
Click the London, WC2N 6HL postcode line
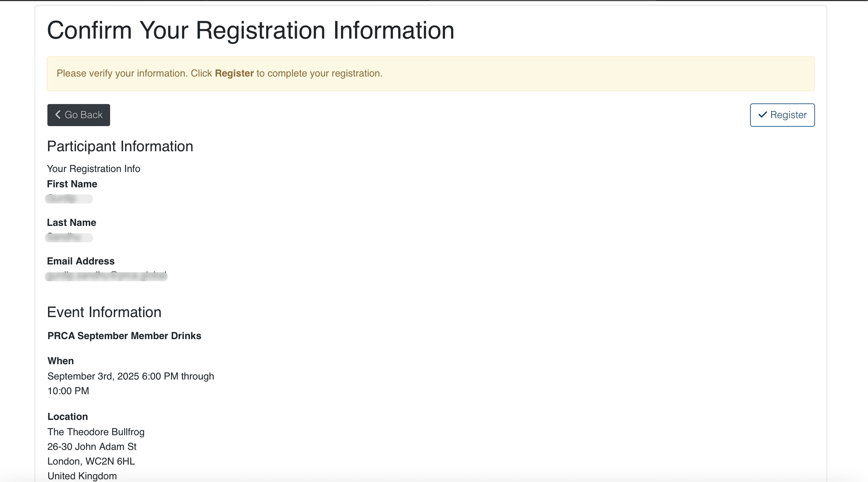(91, 461)
